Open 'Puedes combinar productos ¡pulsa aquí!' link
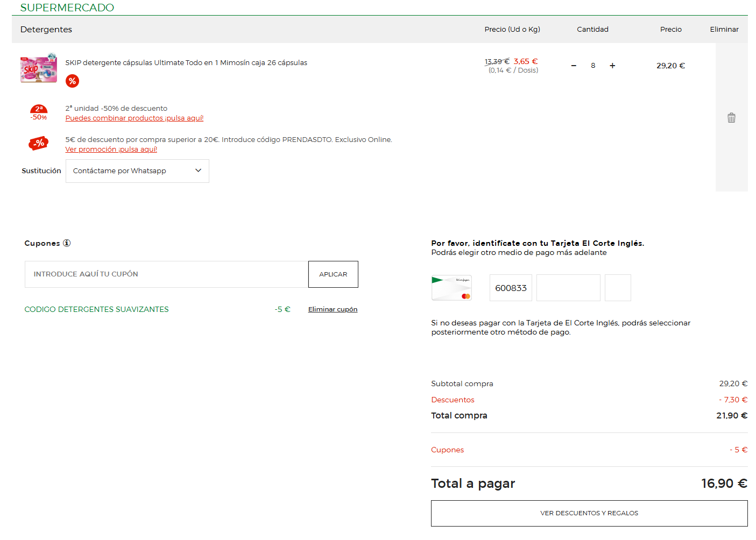Viewport: 756px width, 540px height. (135, 118)
